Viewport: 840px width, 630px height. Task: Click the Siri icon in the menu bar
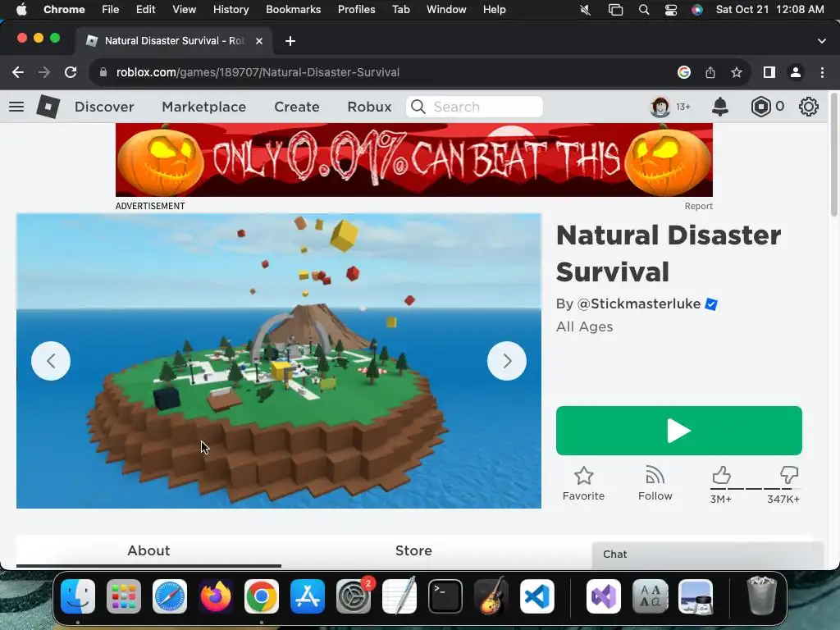click(697, 10)
